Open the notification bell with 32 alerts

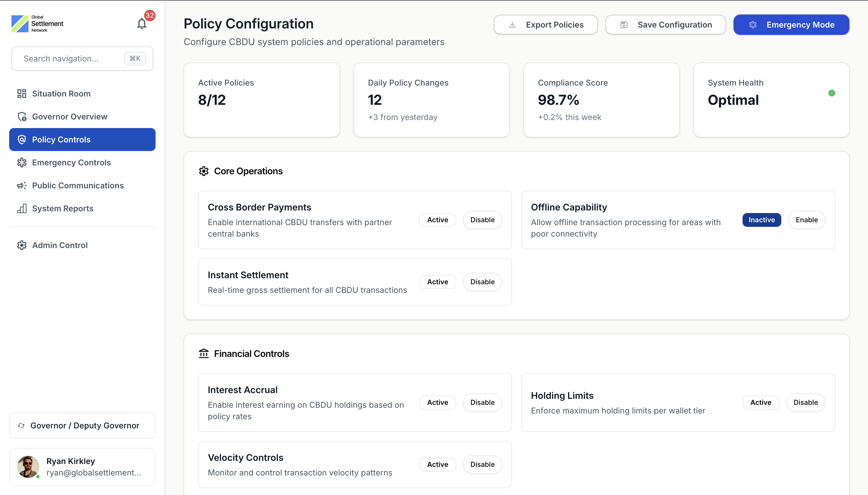click(142, 24)
